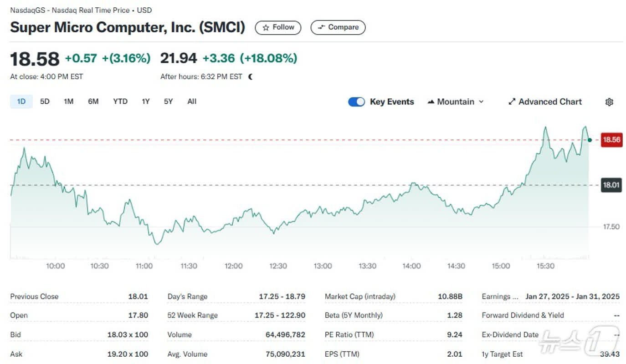Viewport: 626px width, 364px height.
Task: Click green end-of-line price dot
Action: (x=590, y=140)
